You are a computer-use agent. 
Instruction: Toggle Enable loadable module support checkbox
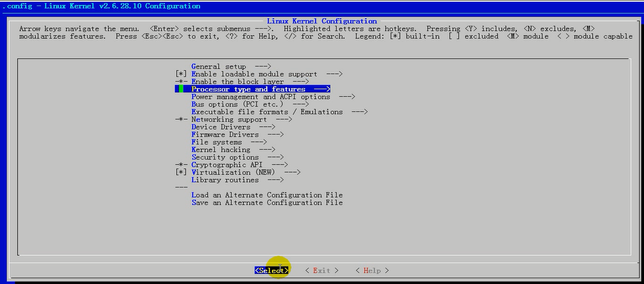point(180,74)
